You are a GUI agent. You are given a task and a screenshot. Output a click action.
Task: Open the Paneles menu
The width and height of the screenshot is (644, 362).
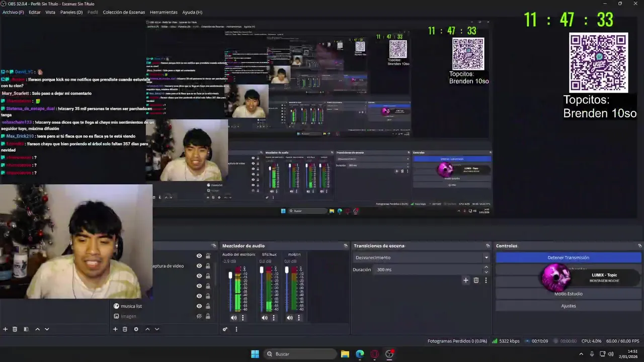point(71,12)
